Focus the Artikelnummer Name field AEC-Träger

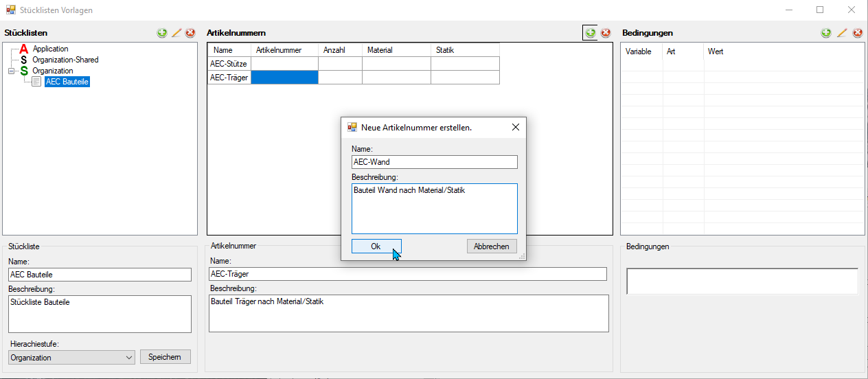[x=408, y=273]
